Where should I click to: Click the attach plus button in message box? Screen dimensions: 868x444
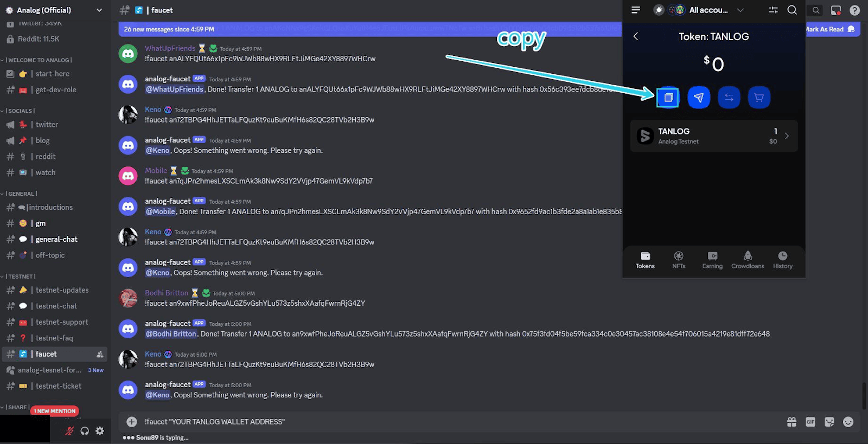coord(132,422)
